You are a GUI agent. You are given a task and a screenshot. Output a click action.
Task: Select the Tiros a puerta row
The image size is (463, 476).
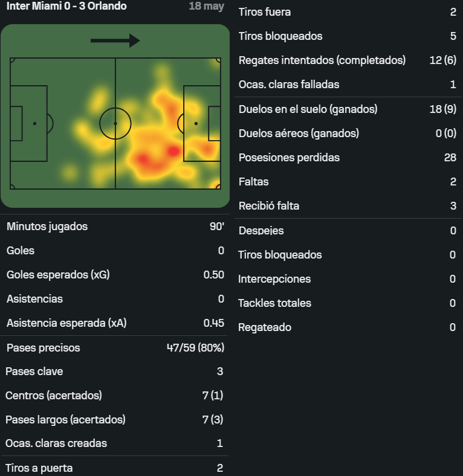pos(114,468)
